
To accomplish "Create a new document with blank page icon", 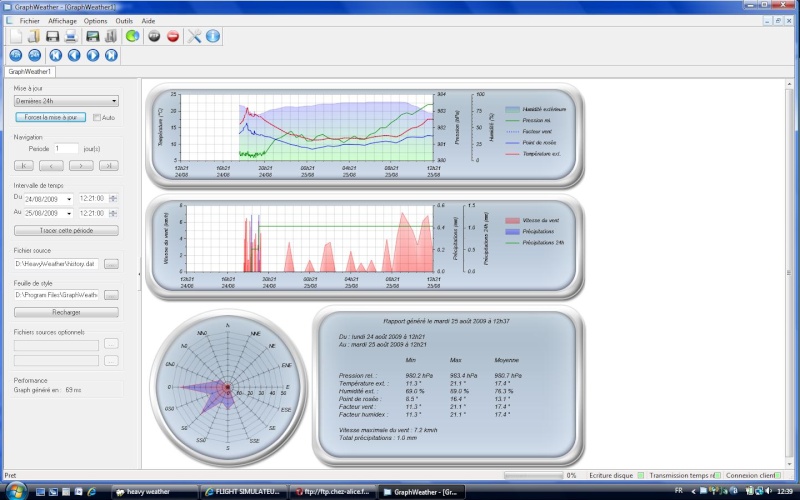I will pos(16,36).
